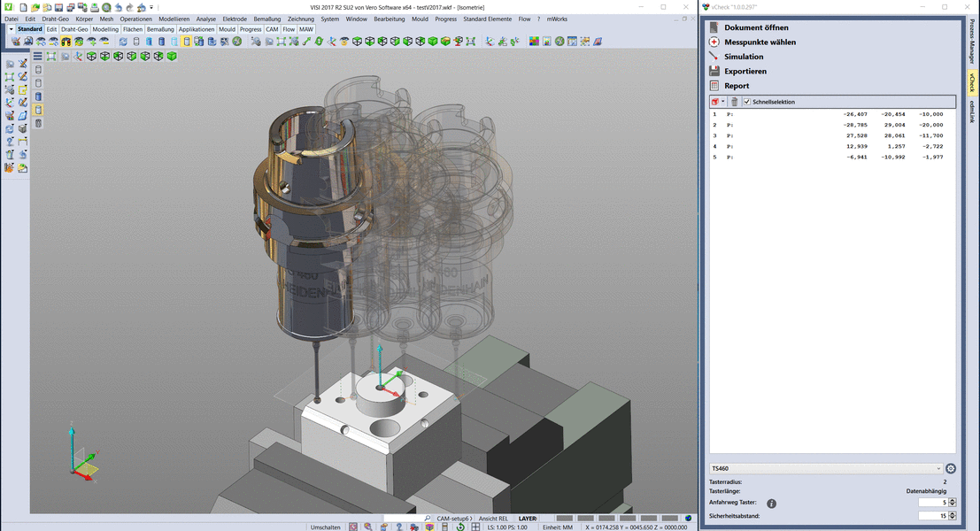Click the Sicherheitsabstand spinner arrows
Screen dimensions: 980x531
point(953,516)
